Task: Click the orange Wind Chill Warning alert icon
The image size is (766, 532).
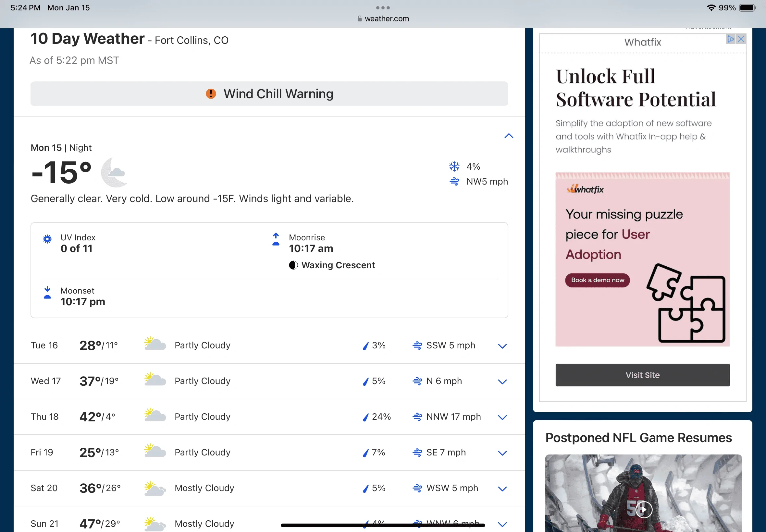Action: point(211,94)
